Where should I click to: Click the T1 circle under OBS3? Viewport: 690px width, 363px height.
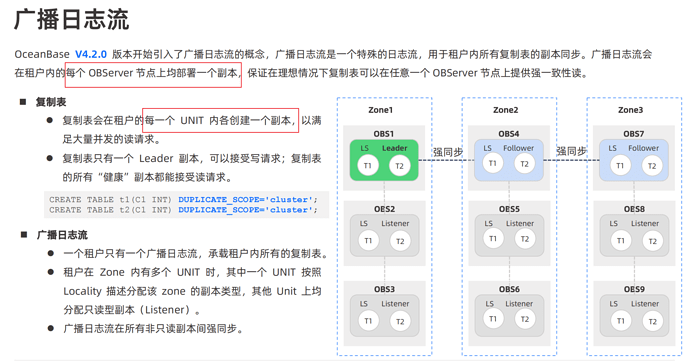pos(368,321)
